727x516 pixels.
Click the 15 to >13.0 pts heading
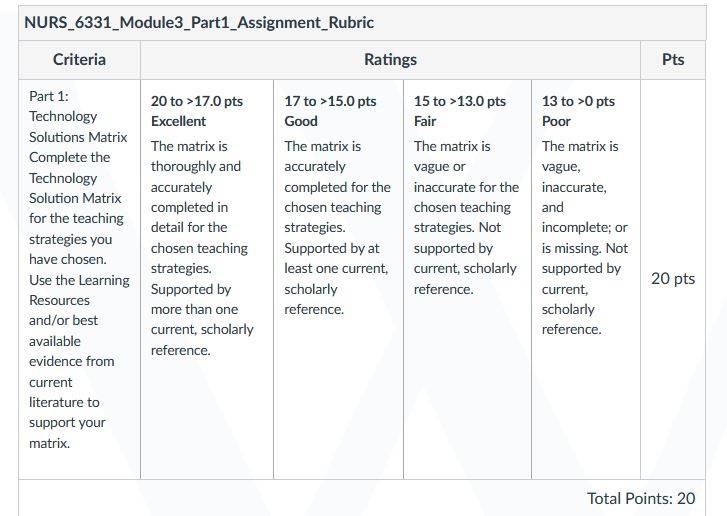point(459,101)
